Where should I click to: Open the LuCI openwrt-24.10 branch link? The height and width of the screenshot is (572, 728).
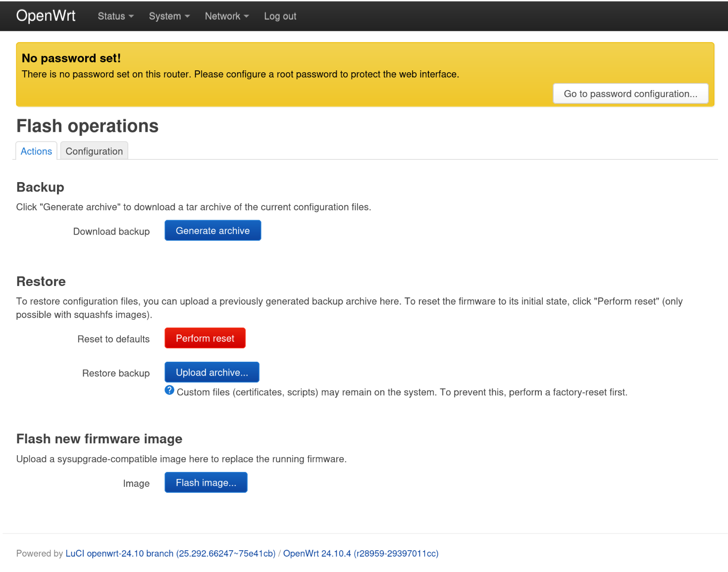(170, 554)
